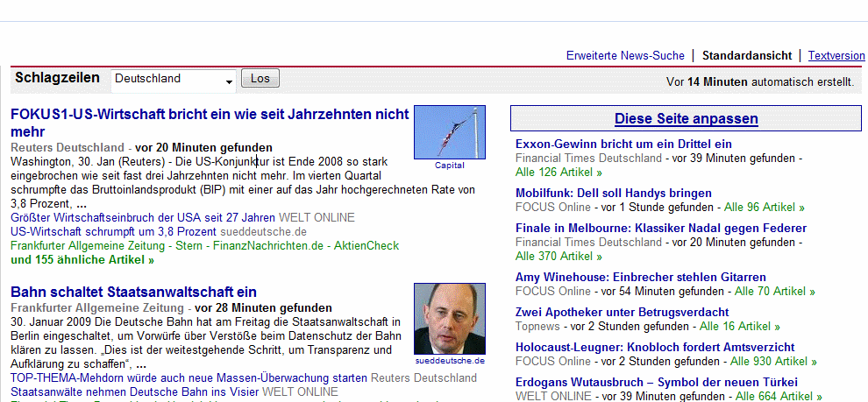
Task: Open Exxon-Gewinn bricht um ein Drittel ein
Action: click(x=623, y=145)
